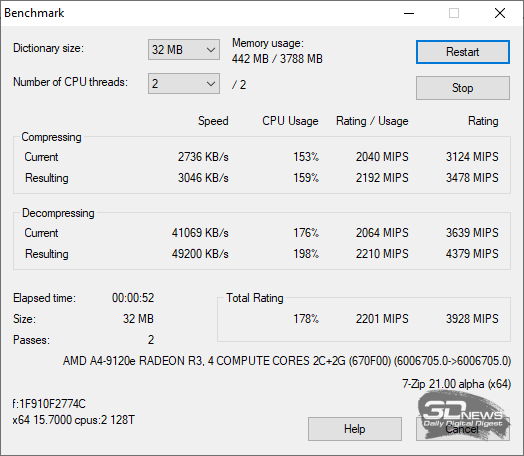Click the Compressing Resulting 3478 MIPS rating
Image resolution: width=524 pixels, height=456 pixels.
pyautogui.click(x=472, y=178)
